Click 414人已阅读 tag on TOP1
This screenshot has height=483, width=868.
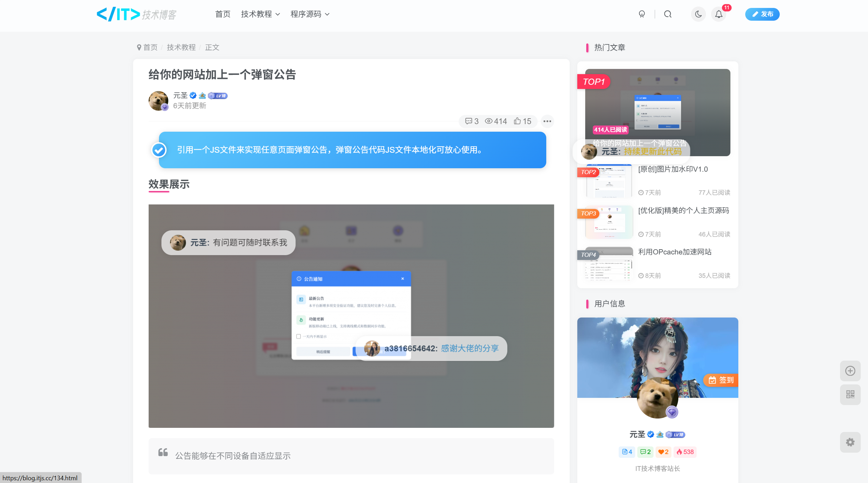pyautogui.click(x=610, y=130)
